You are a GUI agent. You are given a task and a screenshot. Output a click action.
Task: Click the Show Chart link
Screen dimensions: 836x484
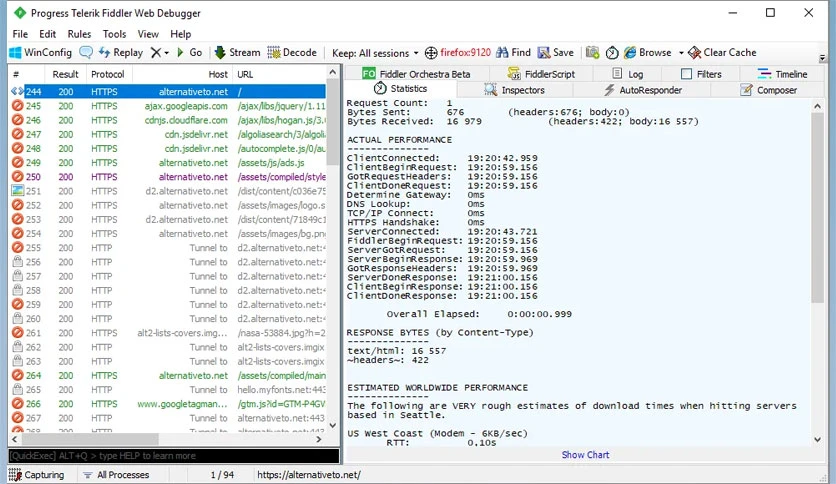tap(585, 455)
